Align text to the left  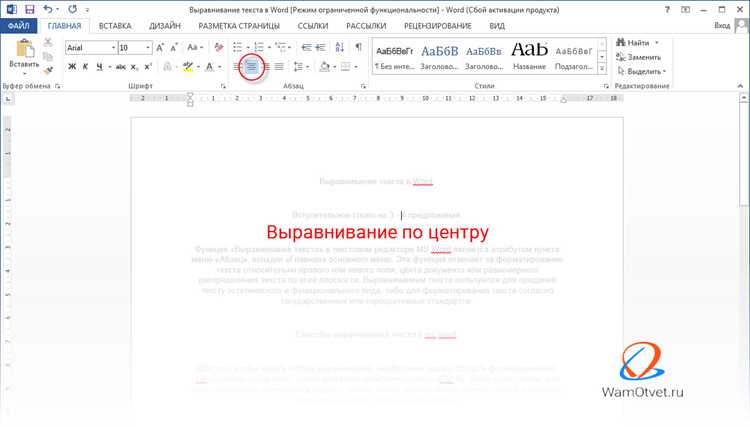pyautogui.click(x=237, y=67)
